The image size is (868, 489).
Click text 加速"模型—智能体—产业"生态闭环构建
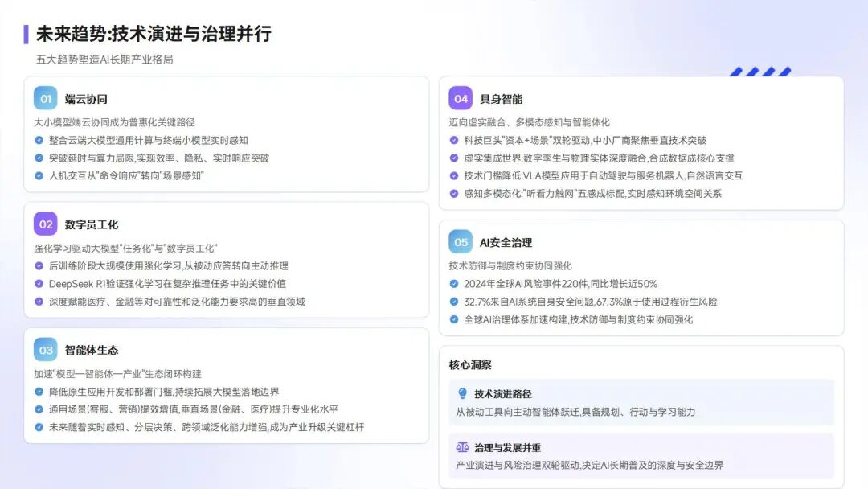117,374
